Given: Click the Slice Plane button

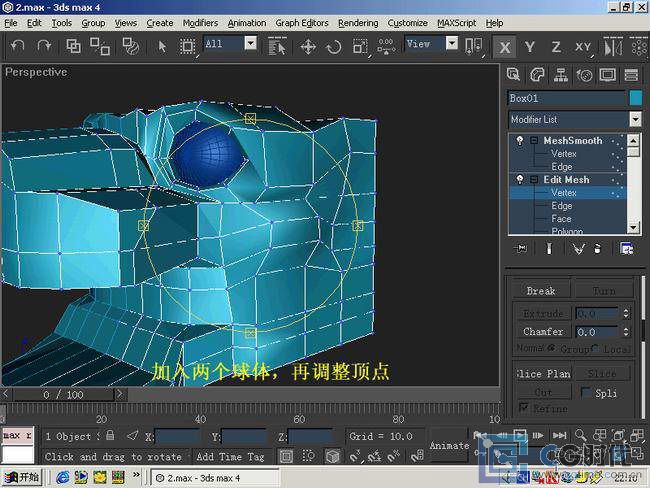Looking at the screenshot, I should (x=543, y=374).
